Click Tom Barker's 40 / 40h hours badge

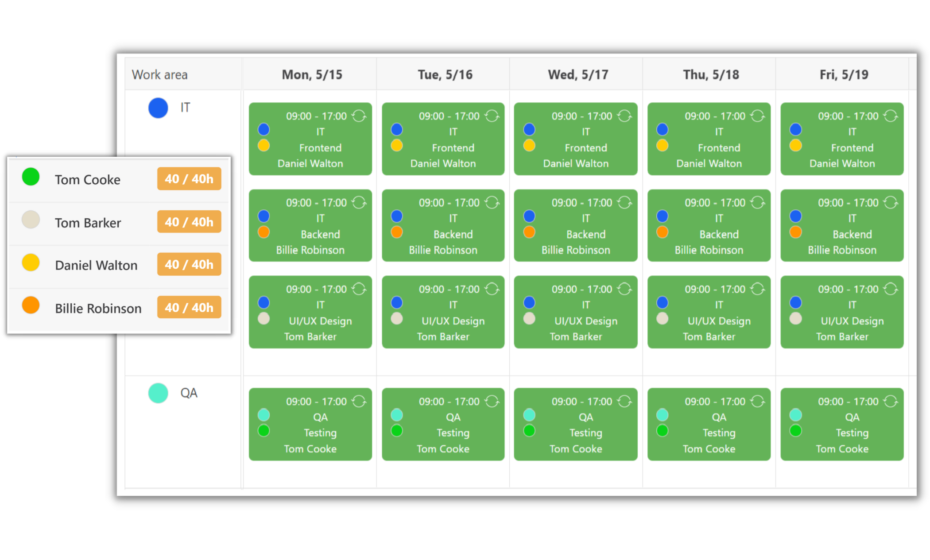click(189, 222)
